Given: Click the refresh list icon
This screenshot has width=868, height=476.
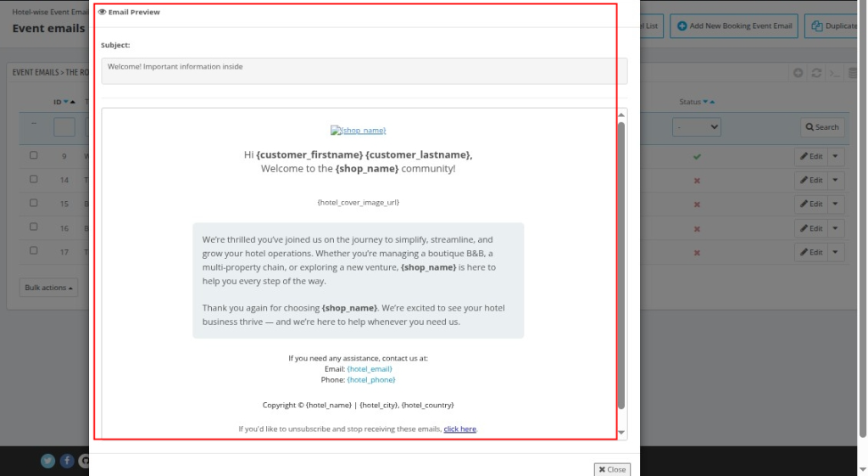Looking at the screenshot, I should point(816,73).
